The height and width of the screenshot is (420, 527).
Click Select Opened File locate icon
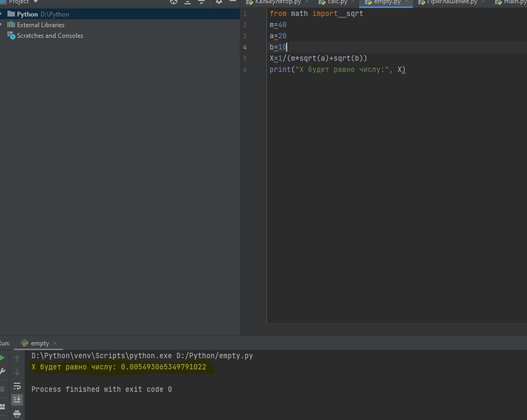click(x=174, y=2)
